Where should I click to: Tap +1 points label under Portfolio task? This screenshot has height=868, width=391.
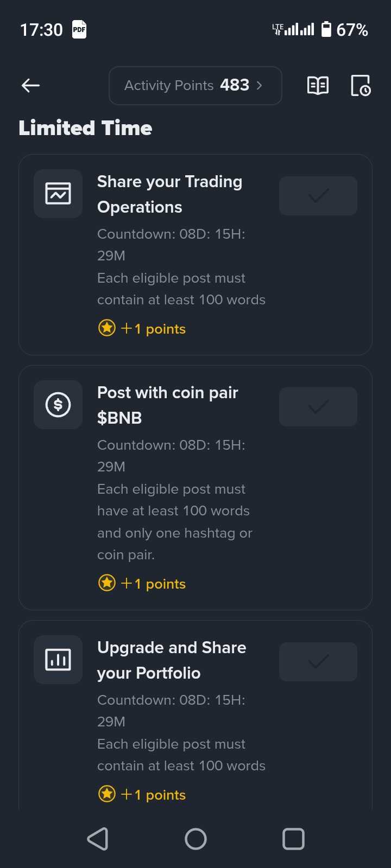[x=160, y=795]
